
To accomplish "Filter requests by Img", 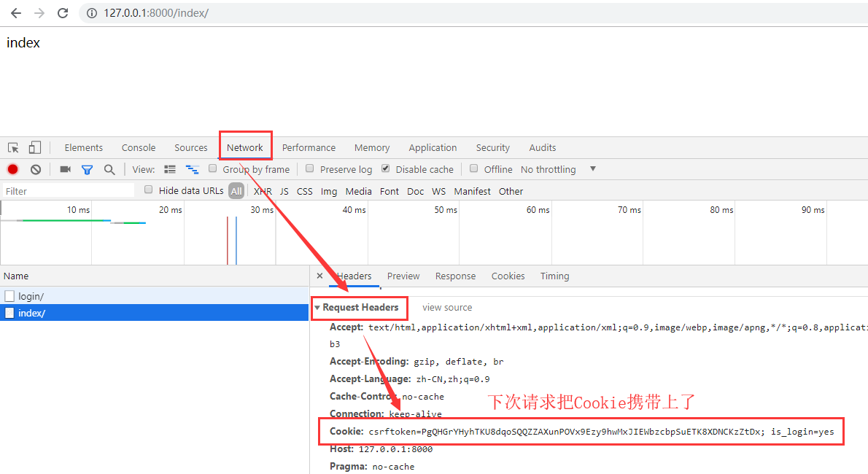I will point(329,192).
